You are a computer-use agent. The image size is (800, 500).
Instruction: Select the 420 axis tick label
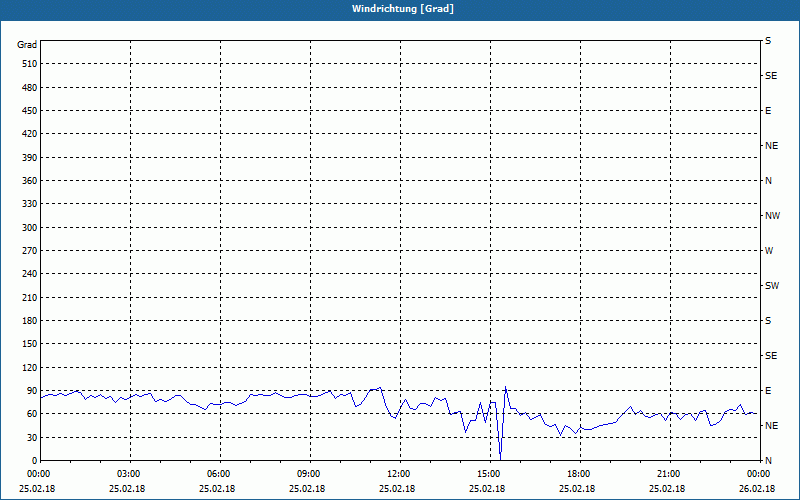(x=30, y=134)
